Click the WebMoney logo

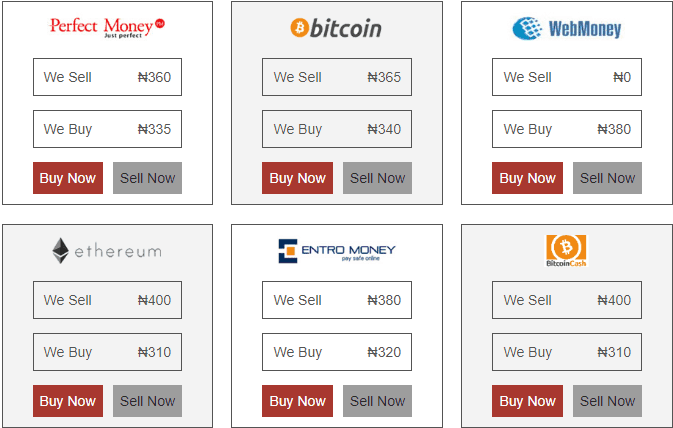[x=567, y=29]
